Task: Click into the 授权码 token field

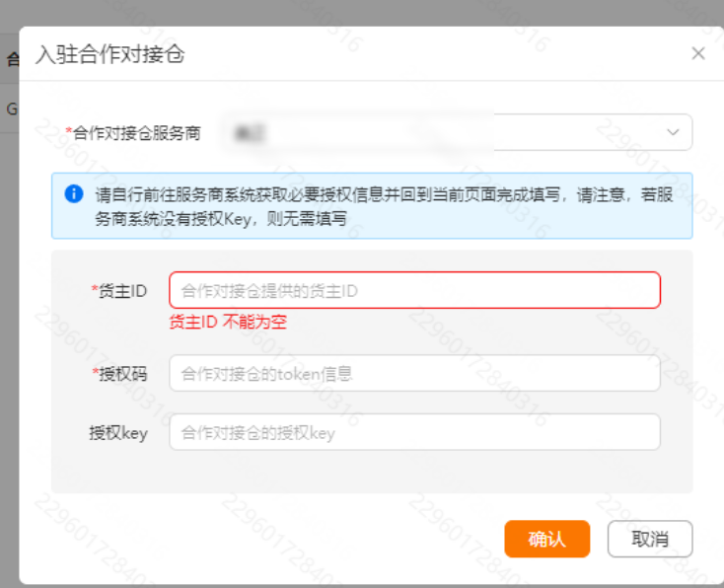Action: point(414,374)
